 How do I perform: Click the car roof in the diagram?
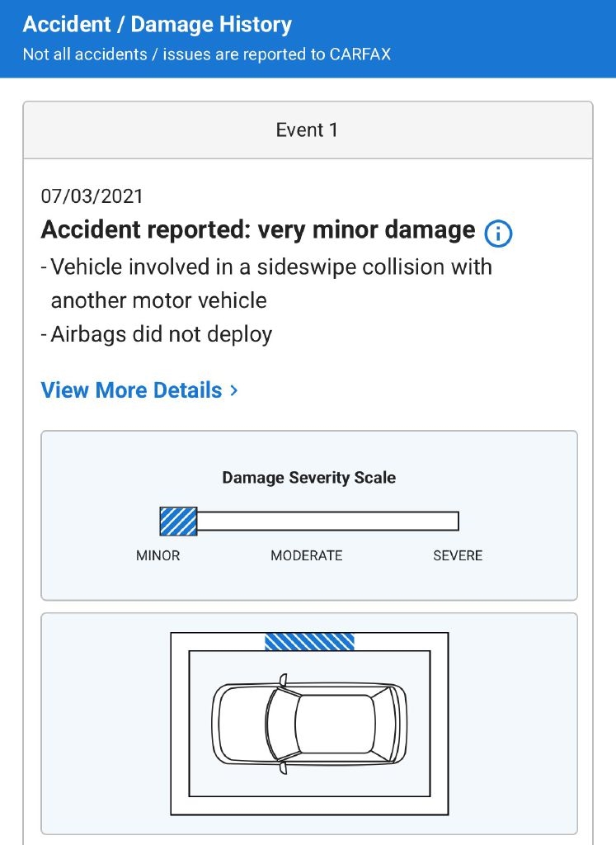click(334, 723)
